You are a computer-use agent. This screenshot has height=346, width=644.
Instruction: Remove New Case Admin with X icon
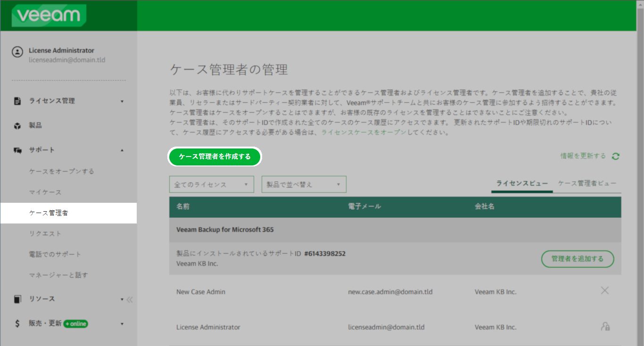[605, 290]
